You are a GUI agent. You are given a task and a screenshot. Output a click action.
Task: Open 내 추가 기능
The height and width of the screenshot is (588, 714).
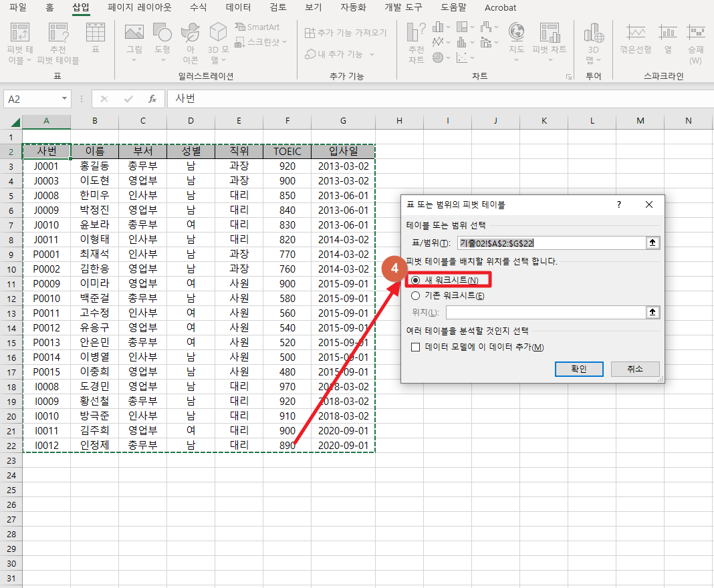click(x=334, y=54)
